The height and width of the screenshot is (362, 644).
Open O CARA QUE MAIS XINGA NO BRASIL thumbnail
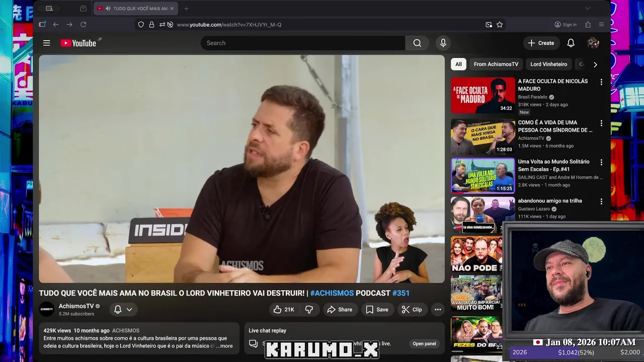pos(483,137)
